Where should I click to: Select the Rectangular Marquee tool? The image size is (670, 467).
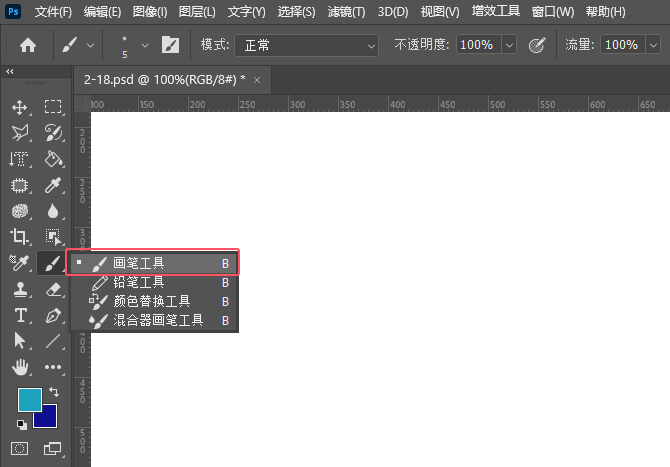click(53, 107)
